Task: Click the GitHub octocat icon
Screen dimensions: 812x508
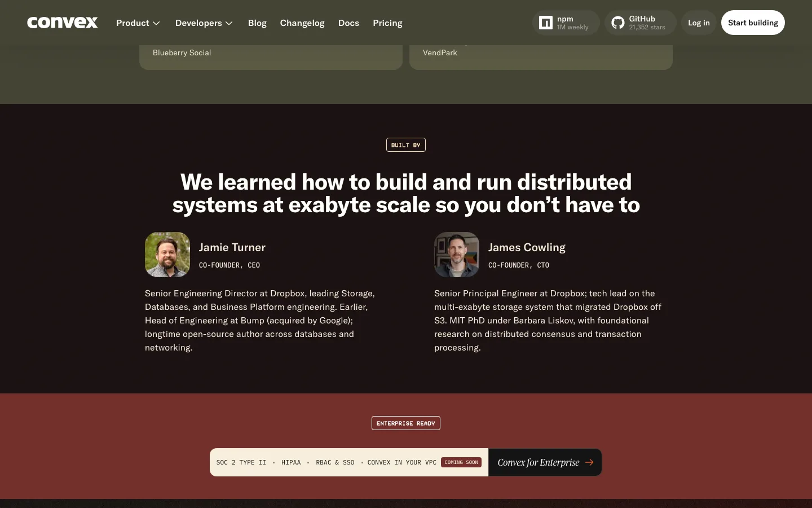Action: pyautogui.click(x=618, y=23)
